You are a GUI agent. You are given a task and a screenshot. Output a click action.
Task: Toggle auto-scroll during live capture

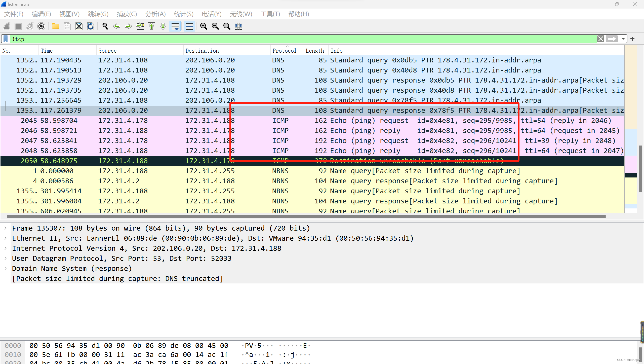(x=175, y=26)
